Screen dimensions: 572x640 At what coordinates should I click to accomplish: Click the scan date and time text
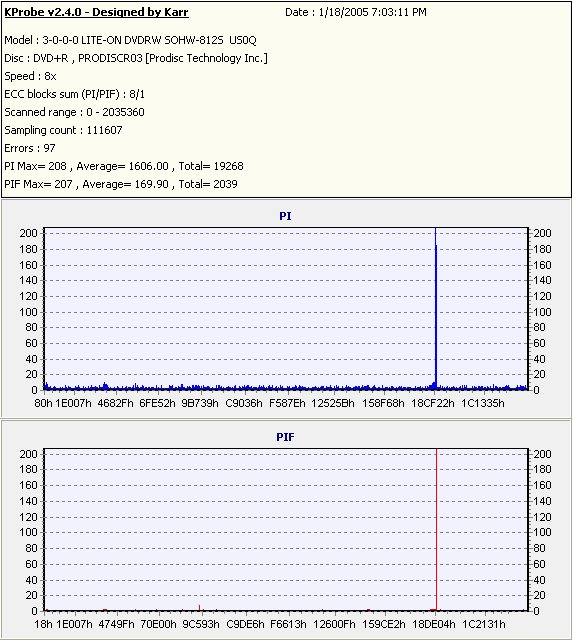[x=356, y=12]
